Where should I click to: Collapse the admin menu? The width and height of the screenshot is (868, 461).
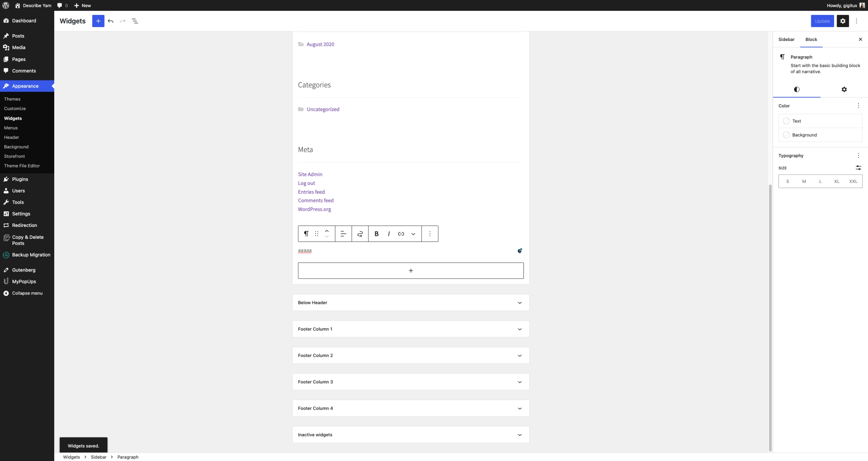tap(27, 293)
